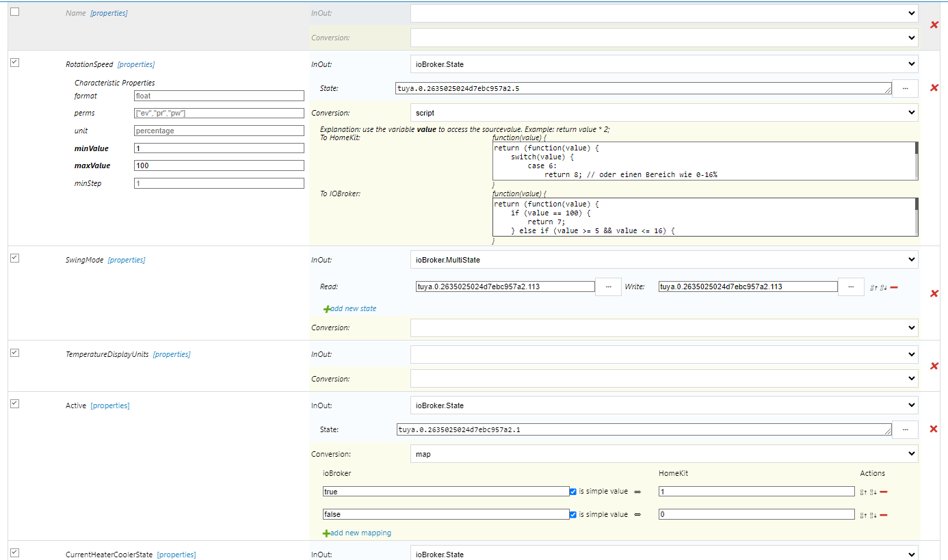Click HomeKit value field containing 1

click(x=756, y=492)
